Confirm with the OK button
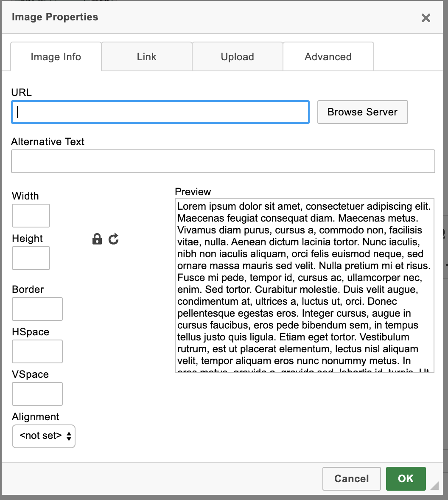448x500 pixels. point(406,478)
